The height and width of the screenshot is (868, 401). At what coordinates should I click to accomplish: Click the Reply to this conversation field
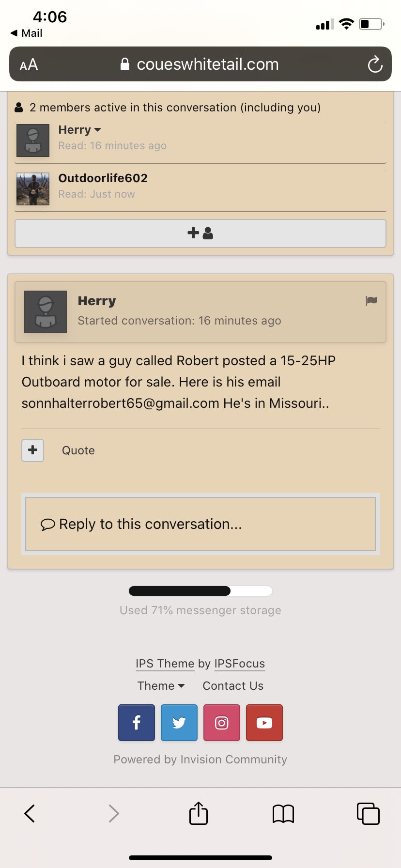pos(200,524)
